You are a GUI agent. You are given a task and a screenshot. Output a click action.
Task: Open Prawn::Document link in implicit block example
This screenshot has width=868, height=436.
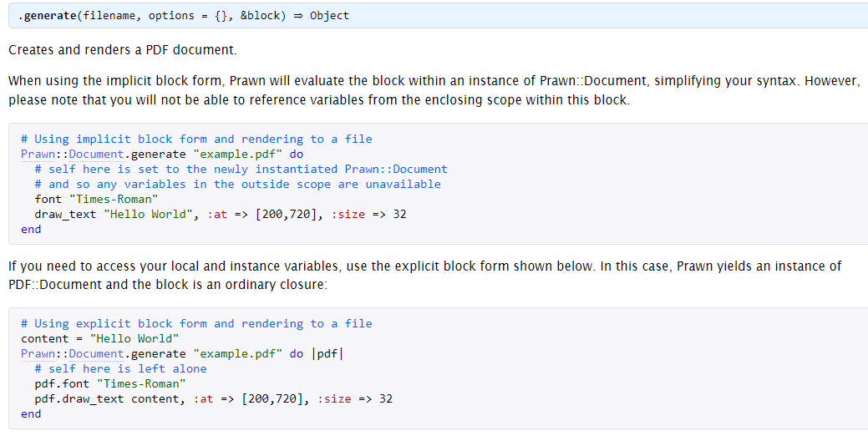click(73, 154)
